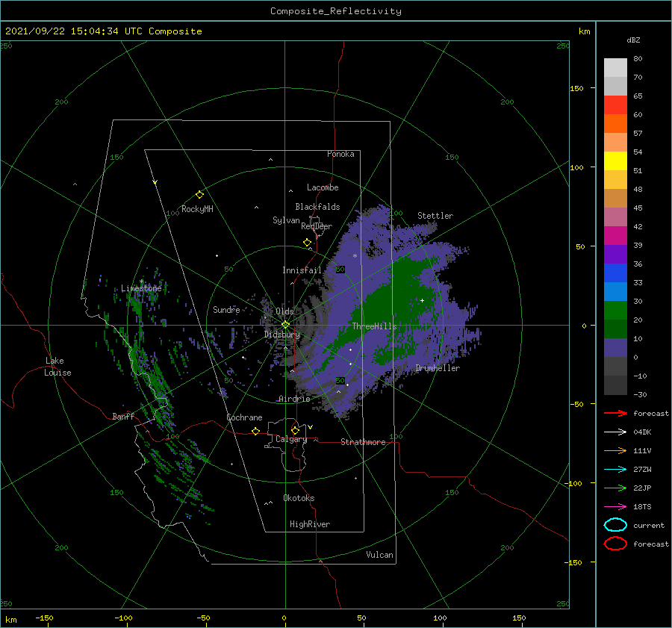Click the white 04DK arrow icon
672x628 pixels.
[x=615, y=432]
